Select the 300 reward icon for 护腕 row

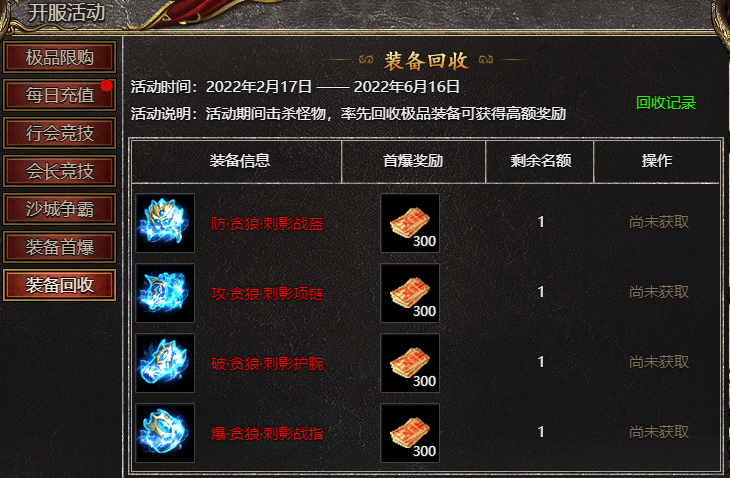point(410,363)
